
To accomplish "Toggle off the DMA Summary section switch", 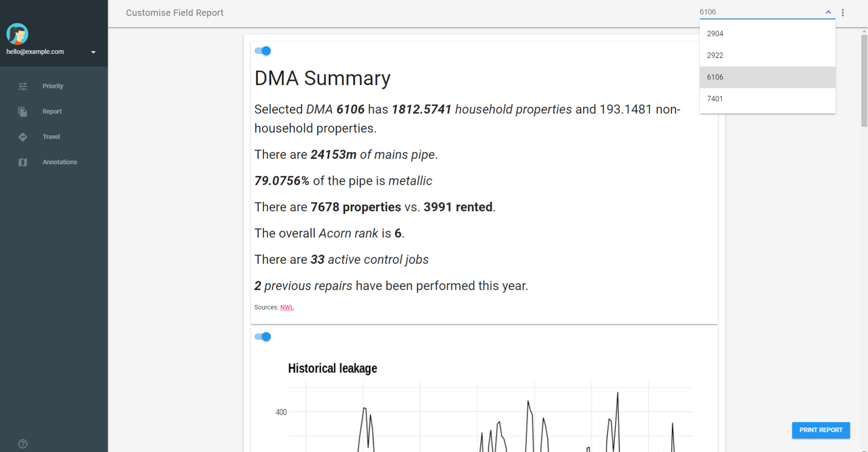I will click(x=263, y=51).
